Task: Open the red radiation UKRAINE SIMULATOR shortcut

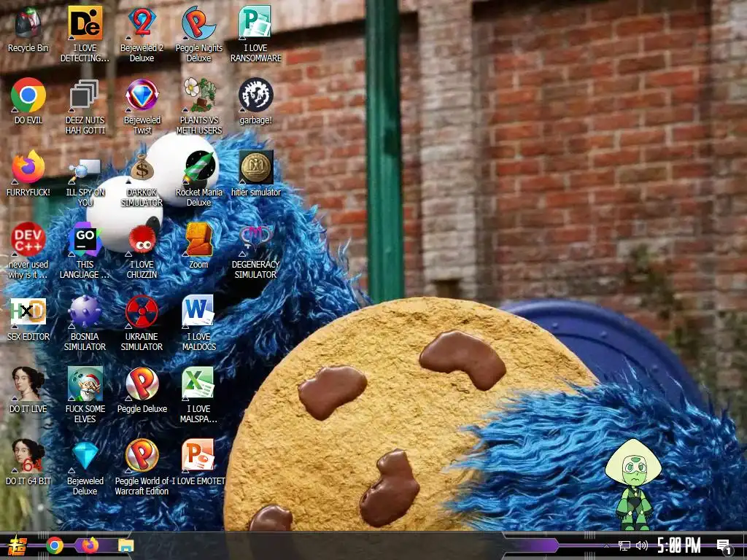Action: [x=142, y=324]
